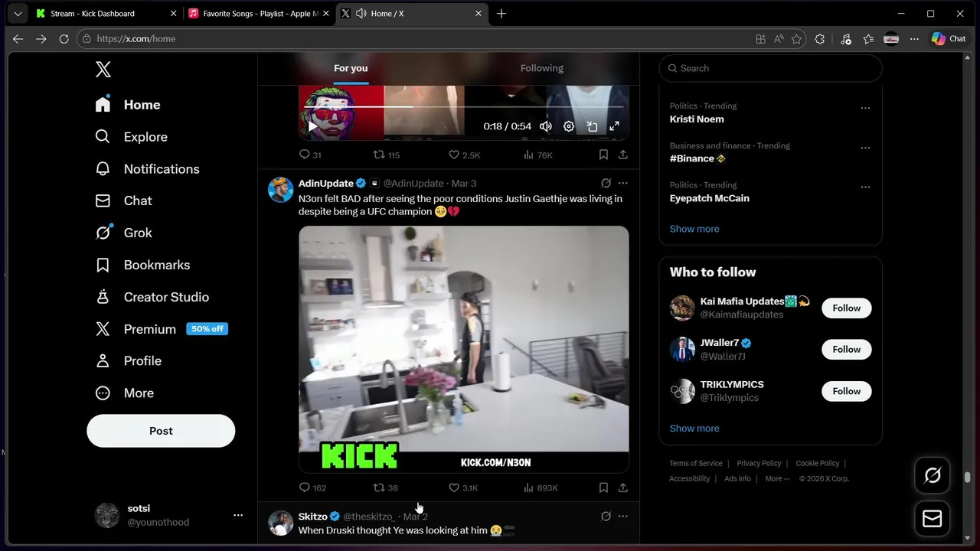
Task: Repost AdinUpdate post with 38 reposts
Action: click(x=385, y=487)
